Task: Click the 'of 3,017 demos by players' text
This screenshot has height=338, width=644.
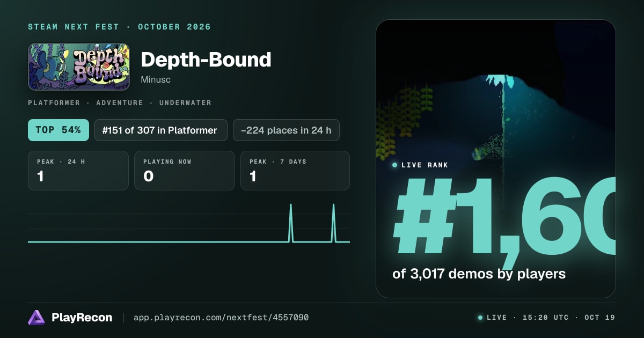Action: pos(479,274)
